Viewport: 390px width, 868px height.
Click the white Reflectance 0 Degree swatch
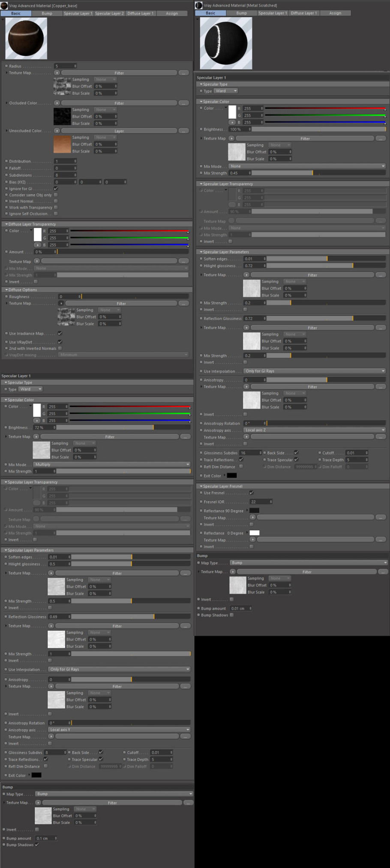pyautogui.click(x=255, y=533)
